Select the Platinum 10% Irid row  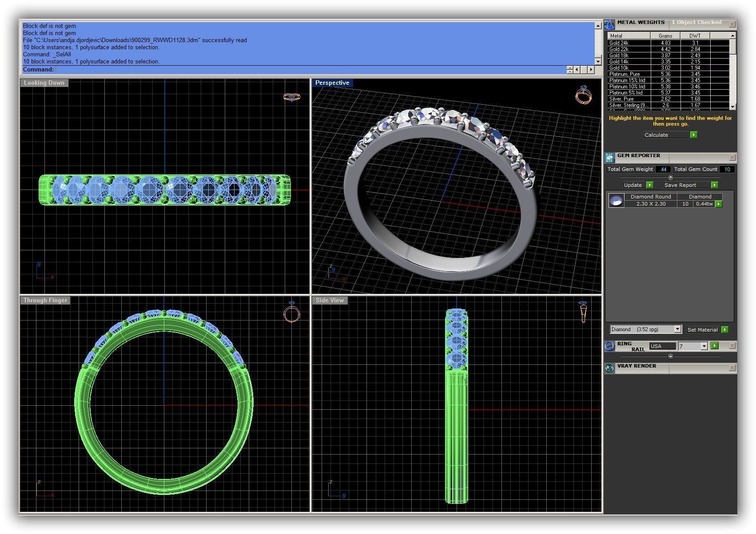(668, 87)
